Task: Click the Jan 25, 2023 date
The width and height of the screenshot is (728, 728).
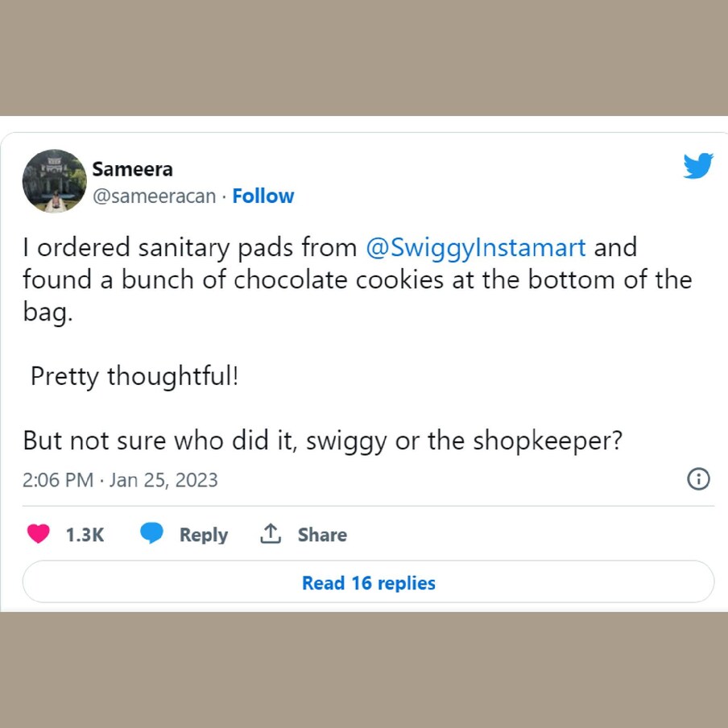Action: coord(163,480)
